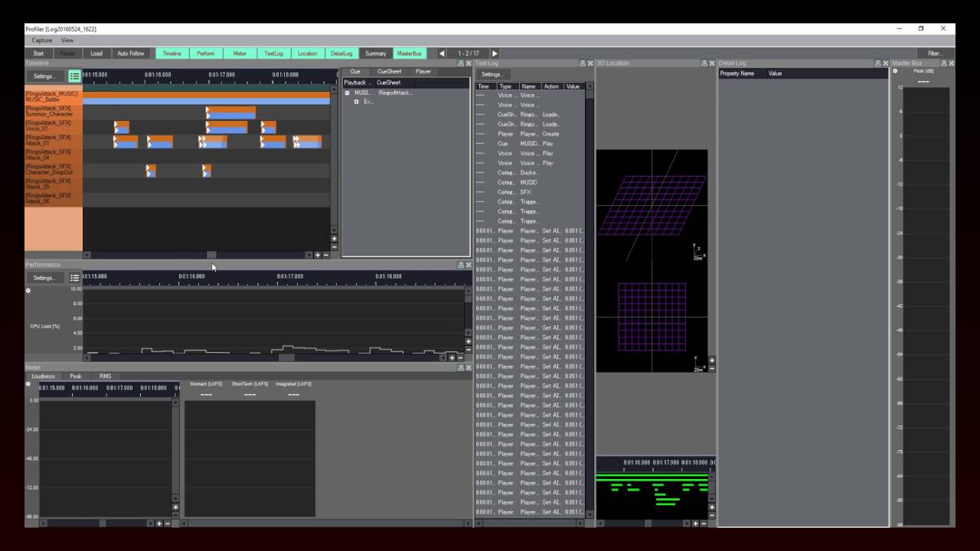Toggle the TextLog panel button
Image resolution: width=980 pixels, height=551 pixels.
coord(273,54)
